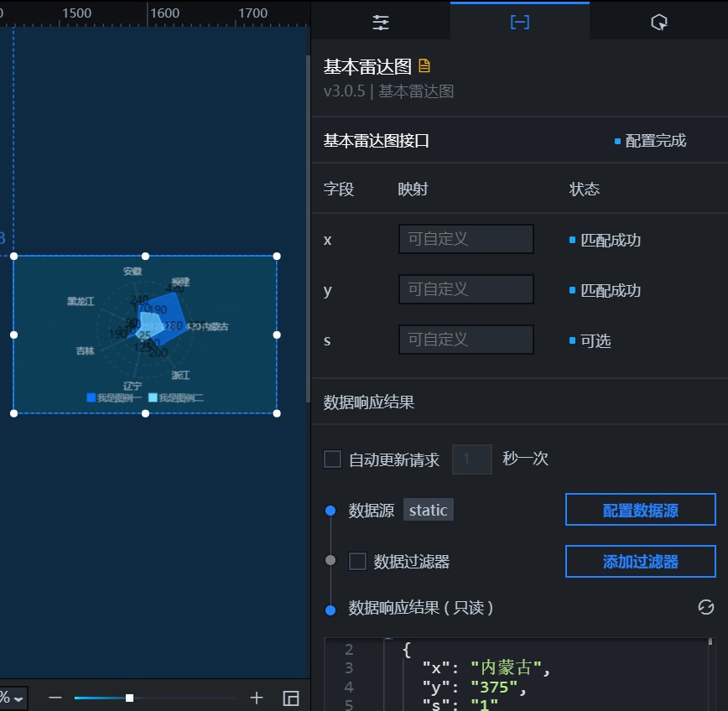Open the zoom percentage dropdown
728x711 pixels.
coord(13,698)
